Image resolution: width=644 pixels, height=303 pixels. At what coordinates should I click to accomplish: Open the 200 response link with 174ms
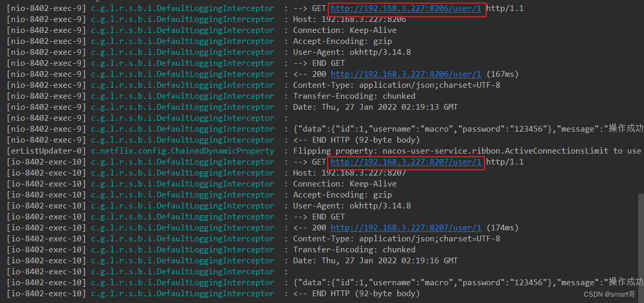click(406, 228)
